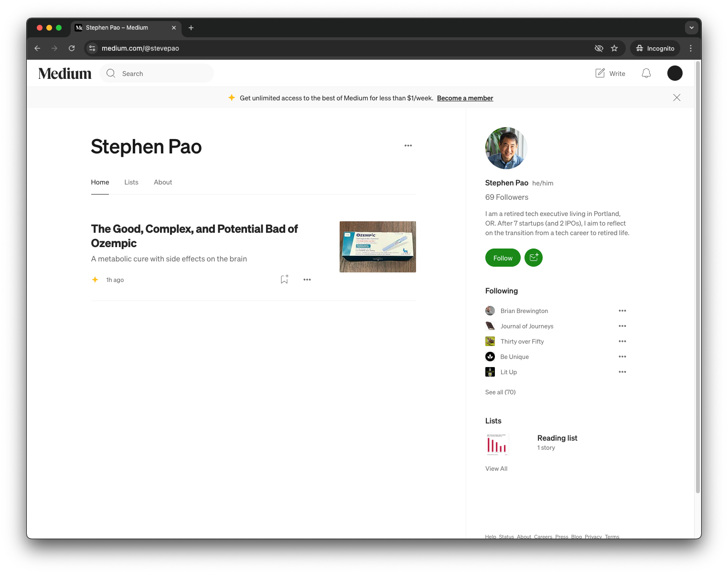Open a new browser tab
This screenshot has height=574, width=728.
(191, 28)
